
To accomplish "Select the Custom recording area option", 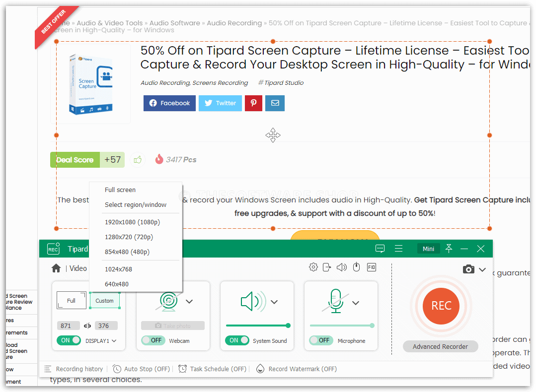I will 105,301.
